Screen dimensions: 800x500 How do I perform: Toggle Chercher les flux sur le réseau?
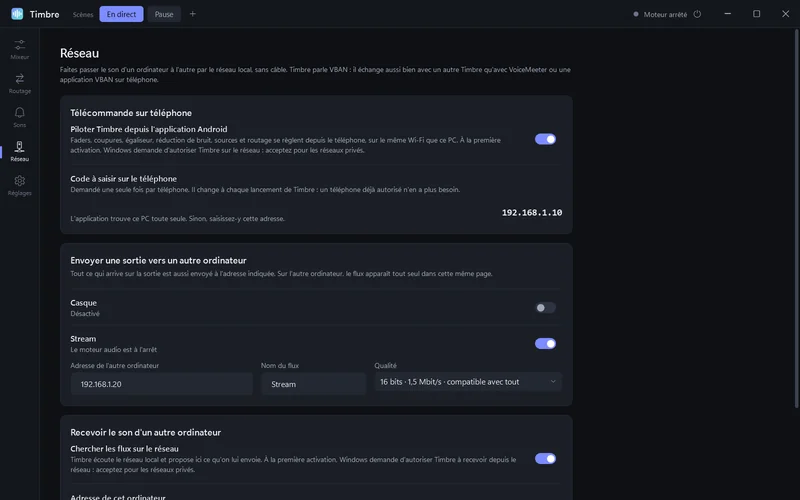point(545,459)
